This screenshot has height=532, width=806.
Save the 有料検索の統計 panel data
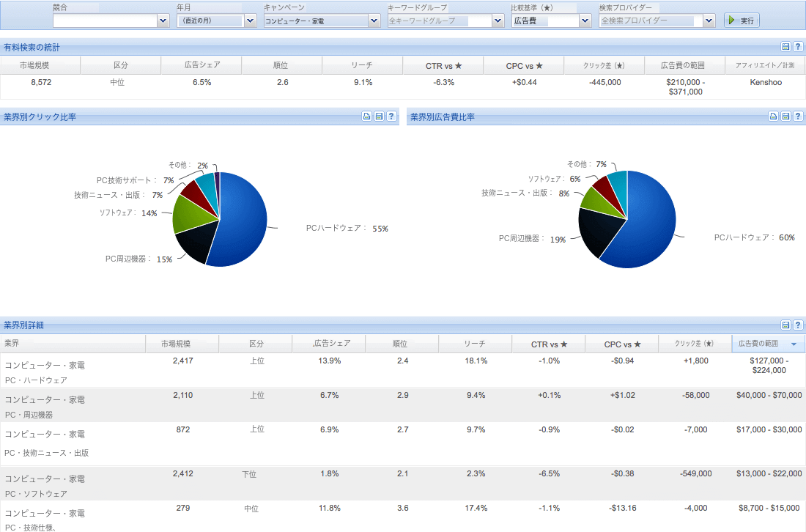pyautogui.click(x=785, y=47)
